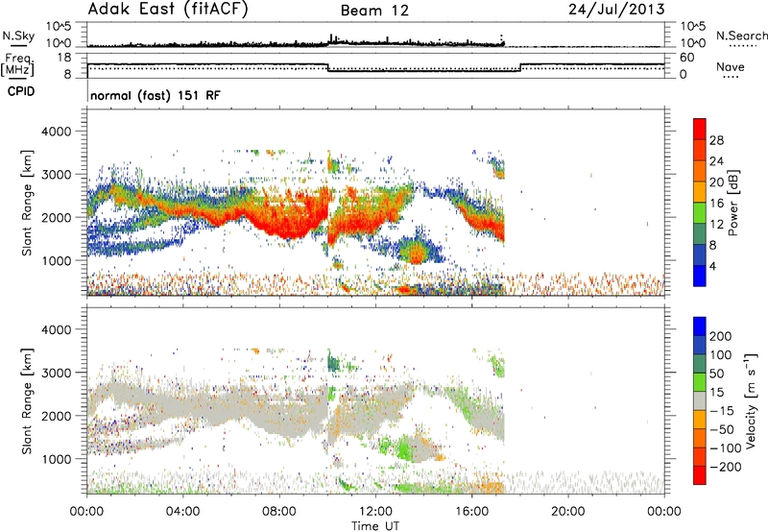Click the gray segment of Velocity colorbar
This screenshot has width=768, height=532.
tap(700, 400)
